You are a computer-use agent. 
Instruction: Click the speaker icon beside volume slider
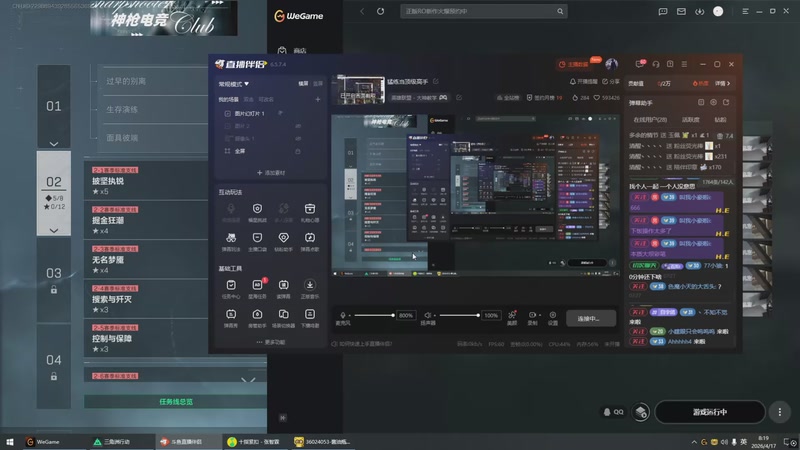(428, 315)
